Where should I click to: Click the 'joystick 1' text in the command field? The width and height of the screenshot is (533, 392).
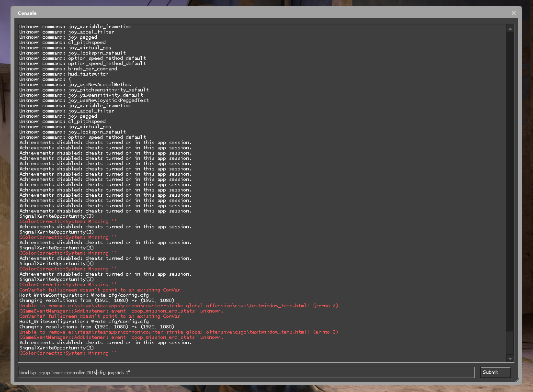click(x=118, y=373)
